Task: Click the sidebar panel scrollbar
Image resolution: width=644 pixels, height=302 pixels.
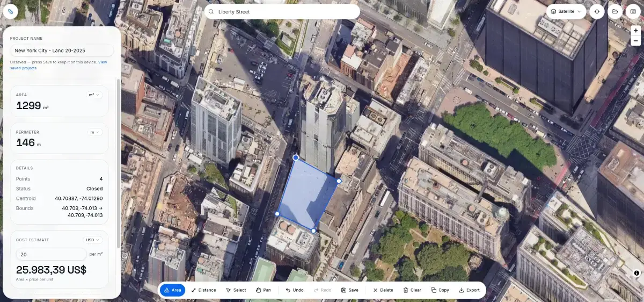Action: point(119,164)
